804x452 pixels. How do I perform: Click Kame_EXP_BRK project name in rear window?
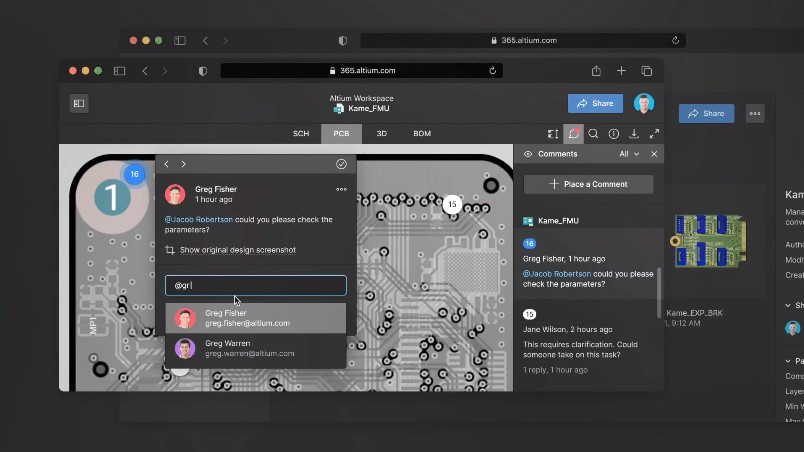[x=694, y=313]
